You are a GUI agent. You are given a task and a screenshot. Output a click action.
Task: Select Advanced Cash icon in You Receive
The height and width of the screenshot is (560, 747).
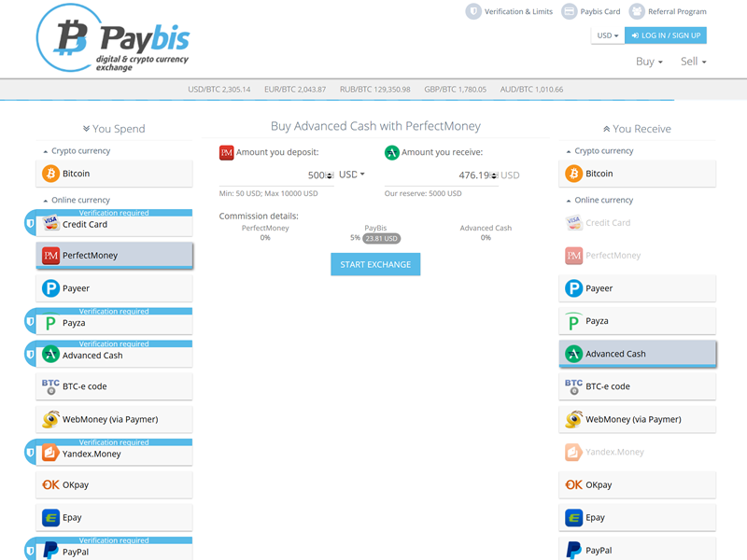[x=574, y=354]
